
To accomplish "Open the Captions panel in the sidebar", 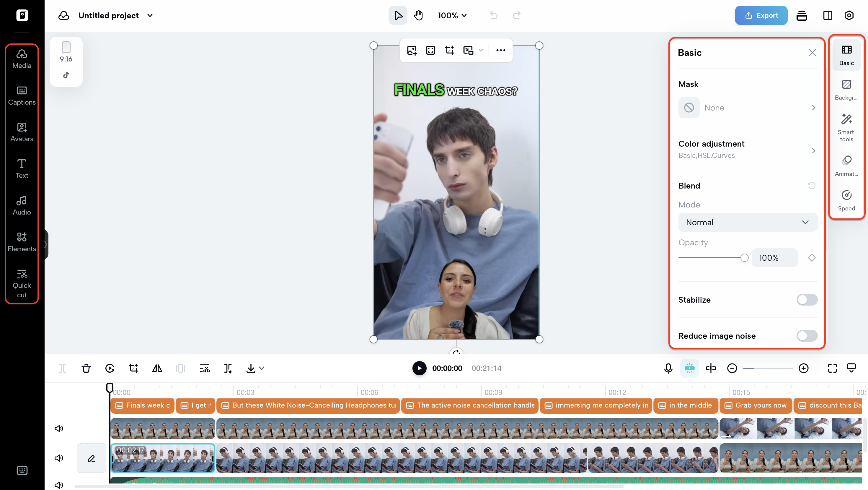I will [x=22, y=95].
